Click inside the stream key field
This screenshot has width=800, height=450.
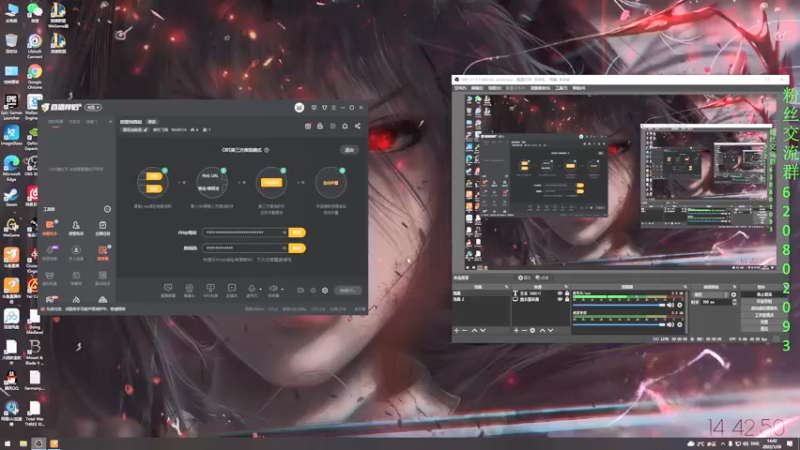(245, 248)
